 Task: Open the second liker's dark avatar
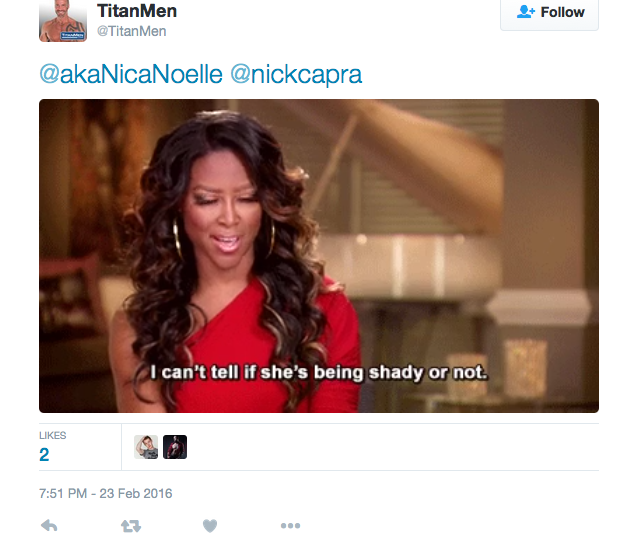click(175, 447)
